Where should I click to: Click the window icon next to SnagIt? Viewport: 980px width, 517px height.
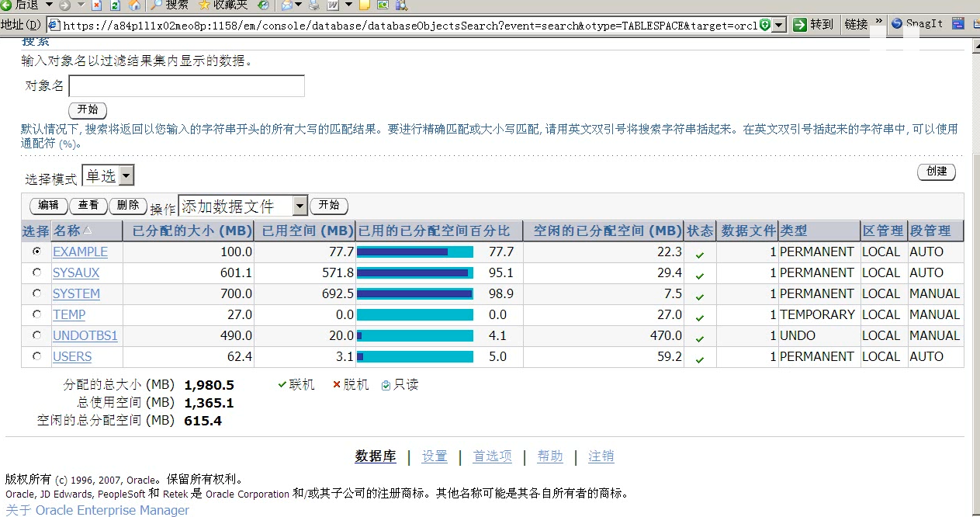[959, 24]
